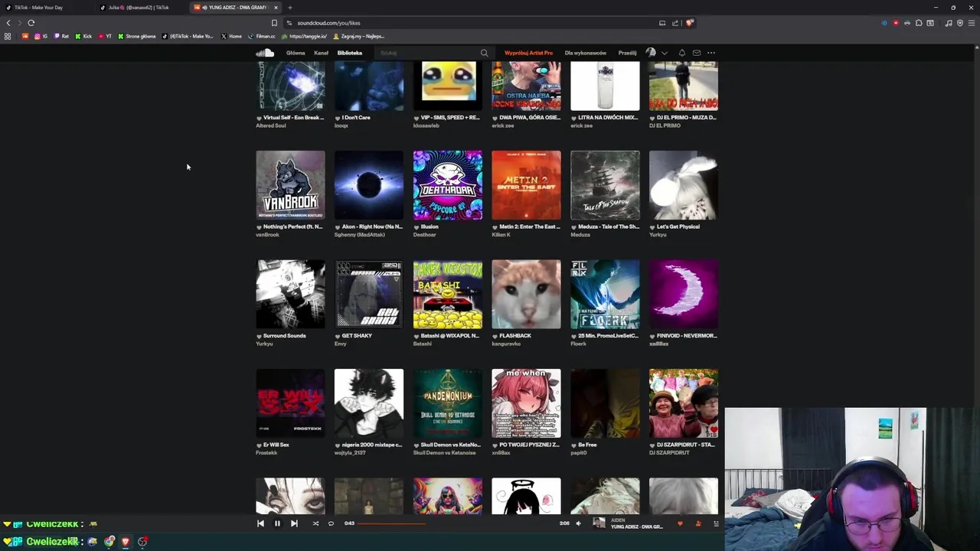Switch to the Julka TikTok browser tab
This screenshot has height=551, width=980.
coord(140,8)
